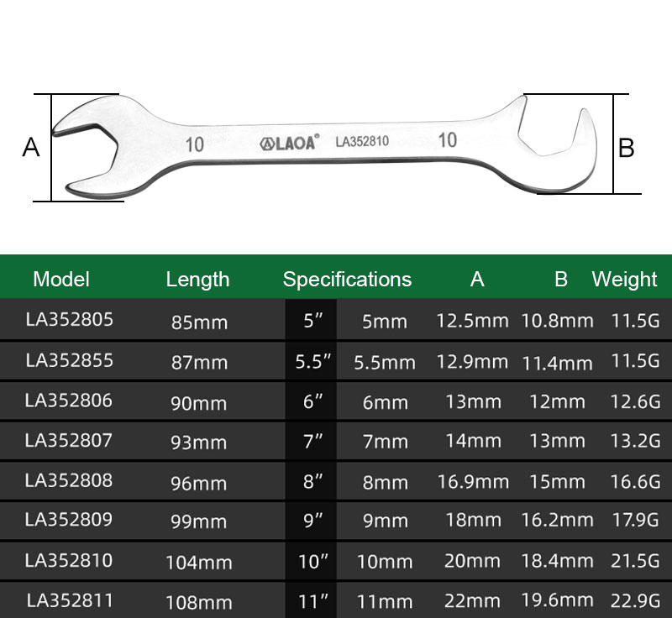Click the left size marking 10 on the wrench
The height and width of the screenshot is (618, 672).
coord(195,144)
